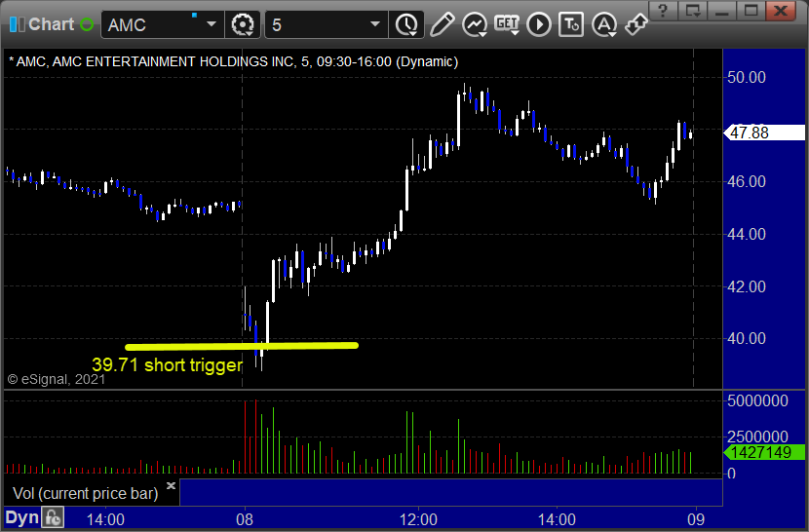809x532 pixels.
Task: Open the studies chart-line icon
Action: [474, 24]
